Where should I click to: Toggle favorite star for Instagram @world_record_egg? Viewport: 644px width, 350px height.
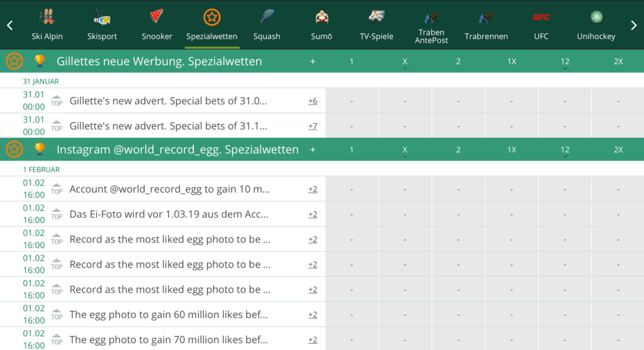[x=14, y=149]
